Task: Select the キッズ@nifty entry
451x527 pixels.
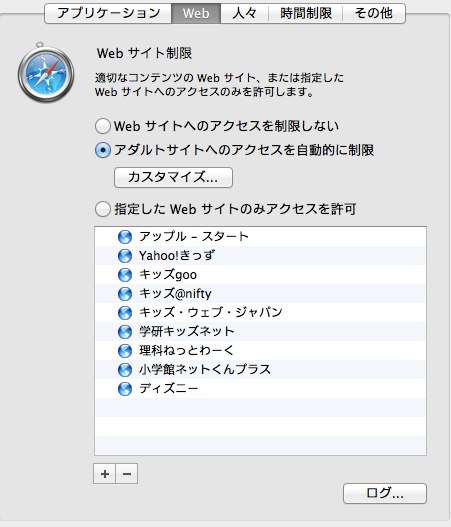Action: click(x=260, y=294)
